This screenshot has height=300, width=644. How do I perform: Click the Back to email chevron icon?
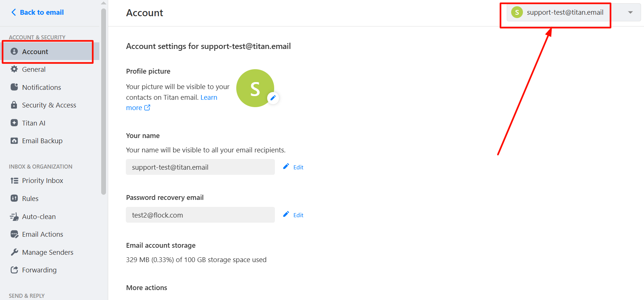tap(14, 13)
